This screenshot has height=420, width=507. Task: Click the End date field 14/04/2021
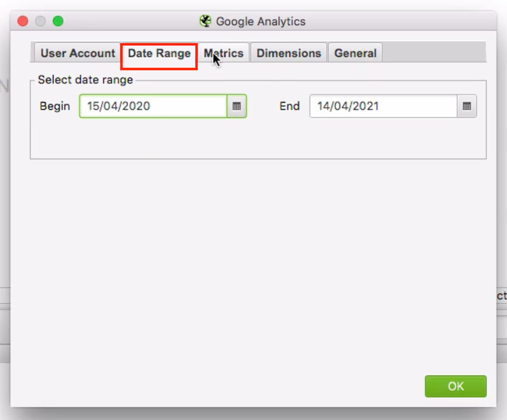383,106
